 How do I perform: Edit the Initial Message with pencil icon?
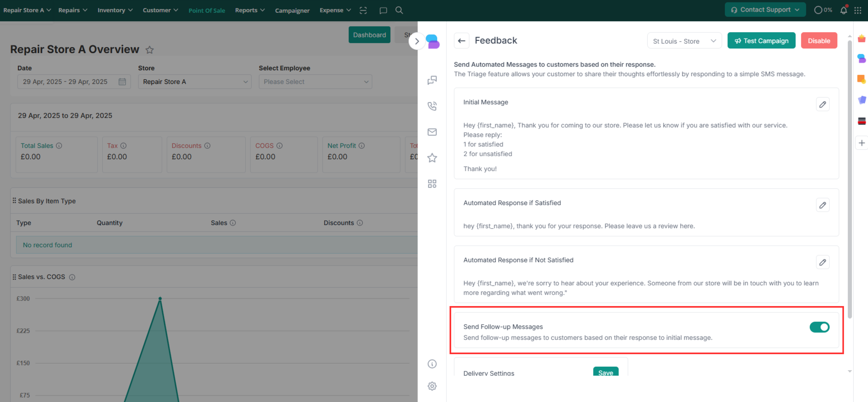pyautogui.click(x=822, y=104)
